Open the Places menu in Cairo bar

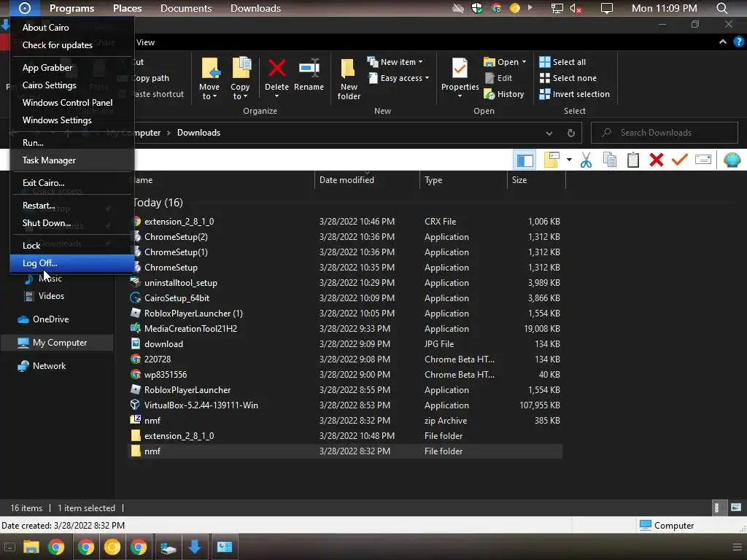[x=127, y=8]
